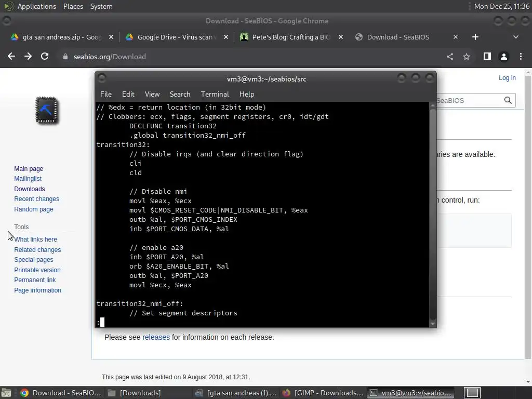Close the Pete's Blog tab
Viewport: 532px width, 399px height.
341,37
